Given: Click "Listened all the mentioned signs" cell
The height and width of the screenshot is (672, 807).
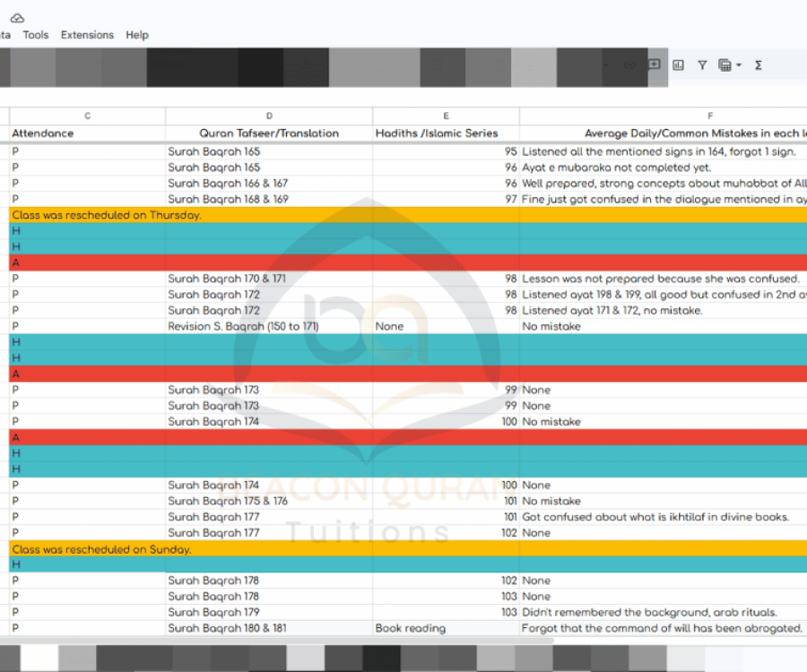Looking at the screenshot, I should (663, 151).
